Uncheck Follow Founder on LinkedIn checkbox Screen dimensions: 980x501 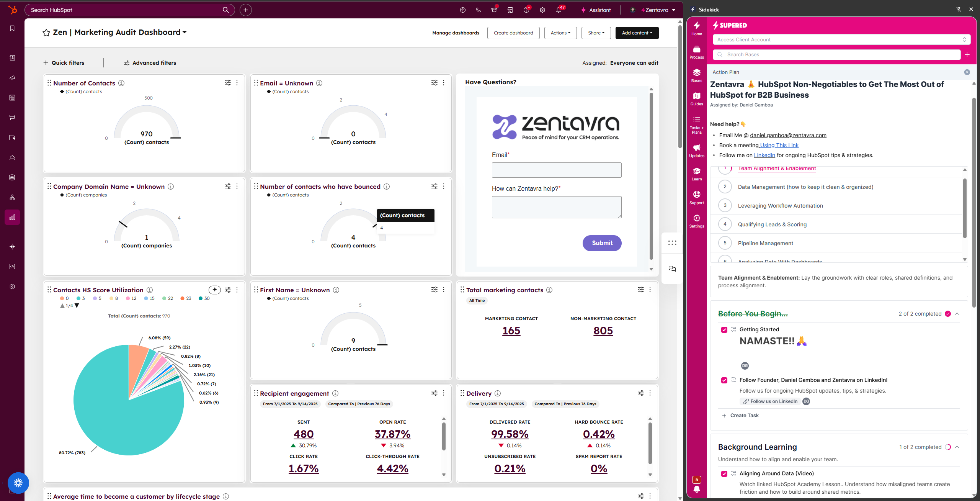click(724, 380)
